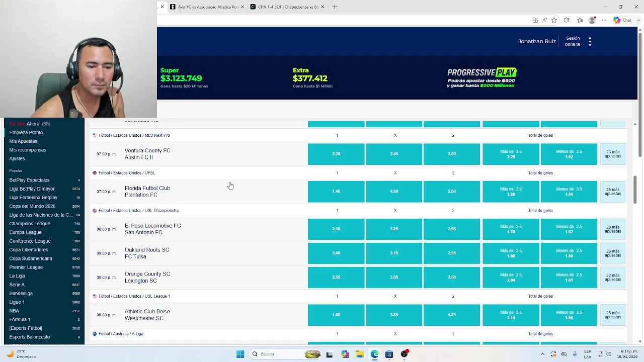Bet on Ventura County FC win at 2.28

[336, 154]
